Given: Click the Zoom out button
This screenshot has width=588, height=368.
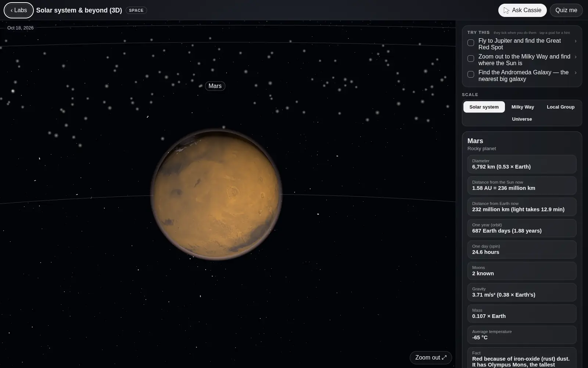Looking at the screenshot, I should (x=431, y=357).
